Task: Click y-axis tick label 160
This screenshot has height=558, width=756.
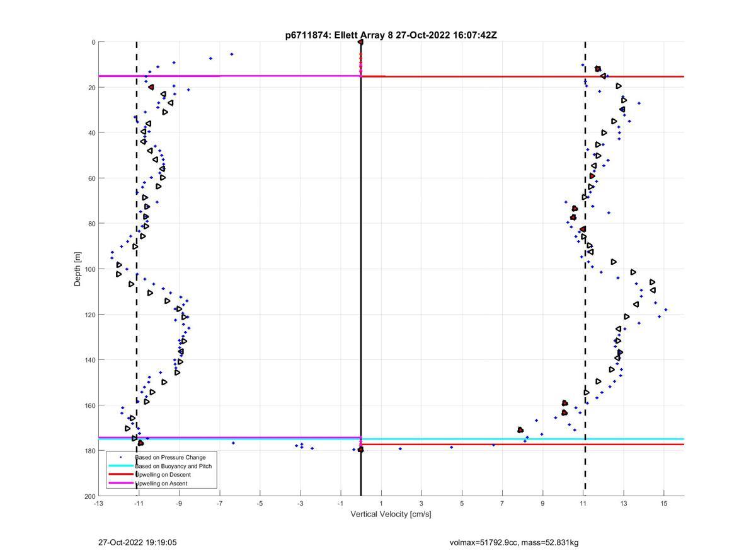Action: (89, 405)
